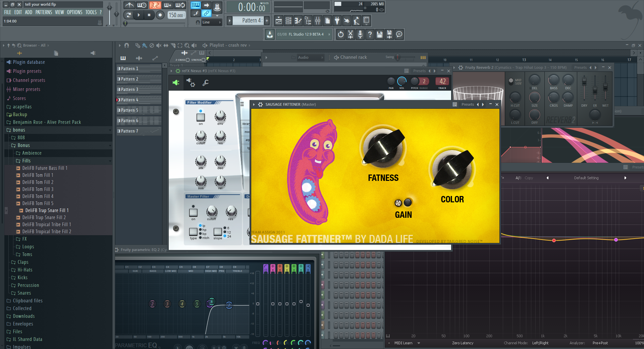Click the COLOR knob
644x349 pixels.
452,169
